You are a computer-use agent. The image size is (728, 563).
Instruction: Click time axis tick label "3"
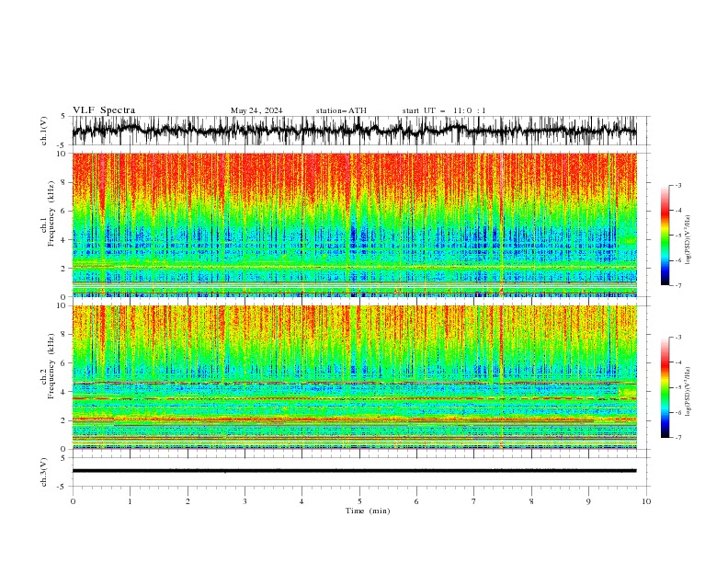click(x=245, y=501)
